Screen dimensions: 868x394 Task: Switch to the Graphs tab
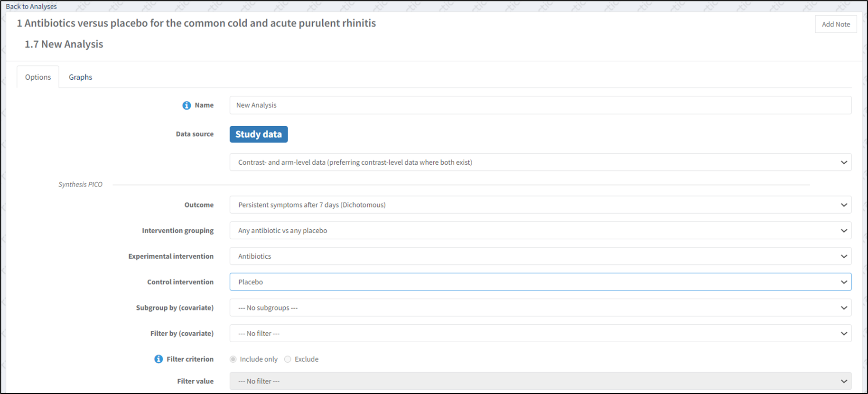click(x=80, y=77)
